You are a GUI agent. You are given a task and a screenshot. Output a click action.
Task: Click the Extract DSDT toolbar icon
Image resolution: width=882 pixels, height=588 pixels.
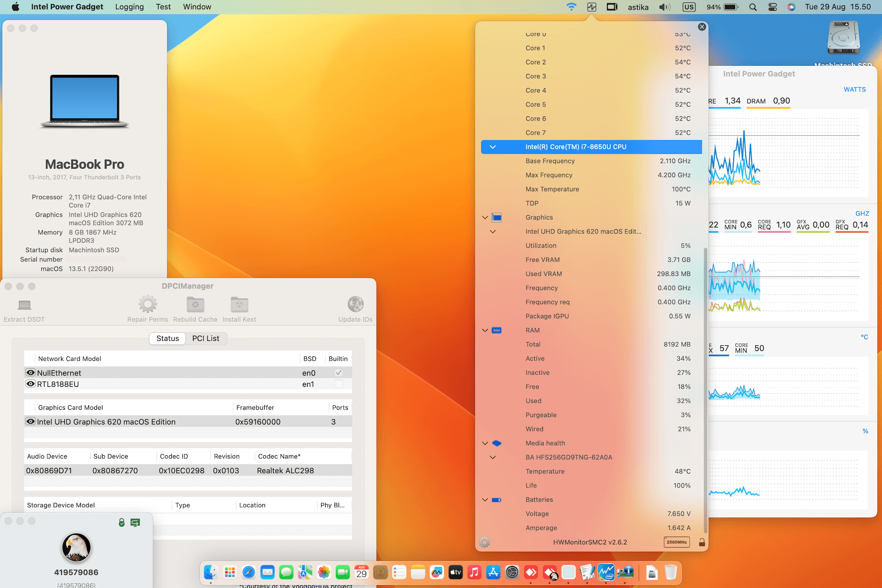(x=24, y=305)
